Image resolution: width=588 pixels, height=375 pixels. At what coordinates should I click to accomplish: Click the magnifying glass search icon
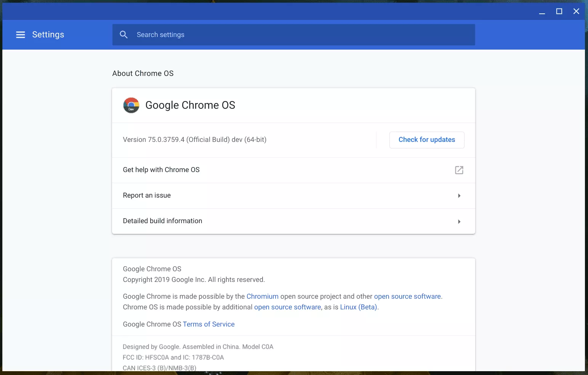[123, 35]
